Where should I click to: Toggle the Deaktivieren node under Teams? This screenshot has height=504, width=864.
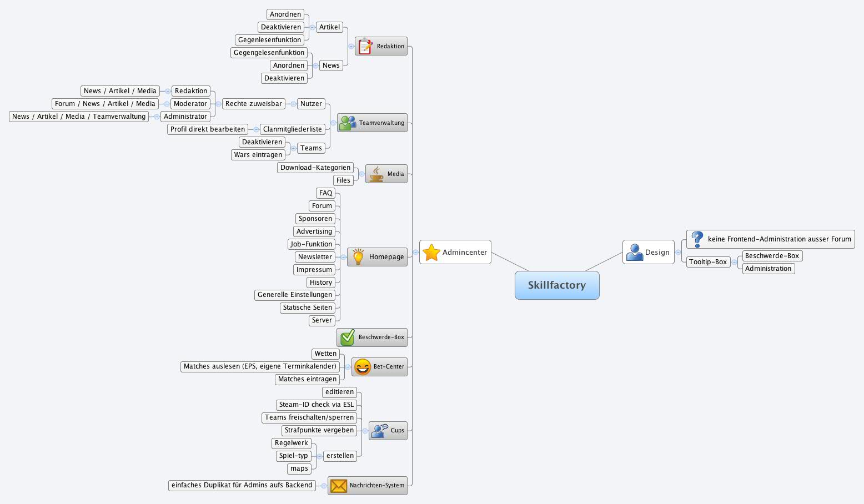tap(262, 142)
